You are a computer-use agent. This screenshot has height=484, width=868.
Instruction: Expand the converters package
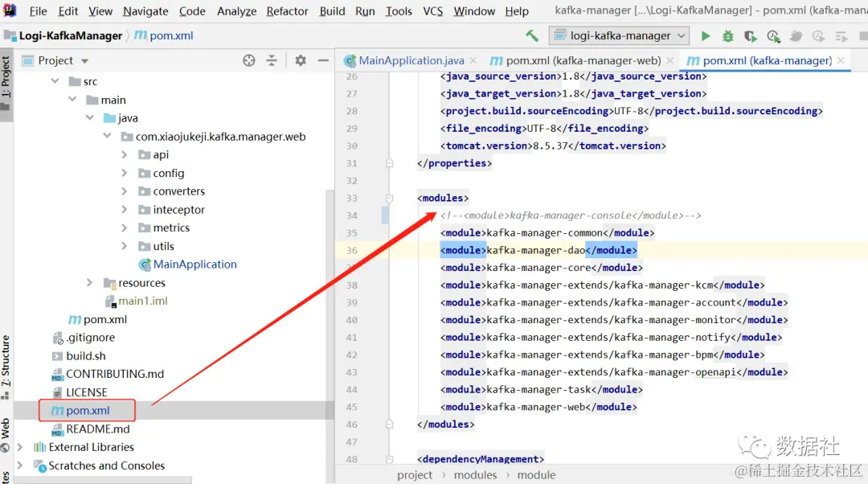tap(125, 191)
